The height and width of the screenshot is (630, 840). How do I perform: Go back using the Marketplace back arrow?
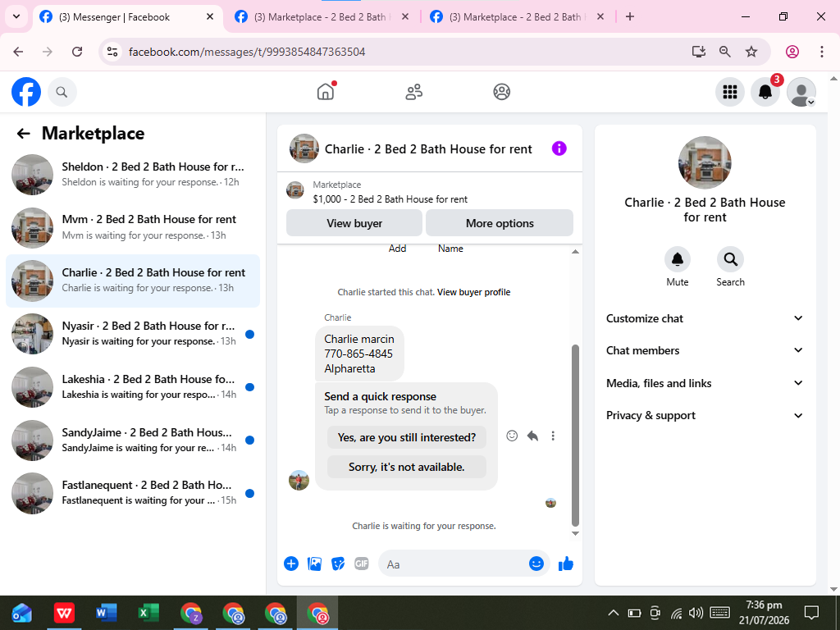[x=23, y=134]
